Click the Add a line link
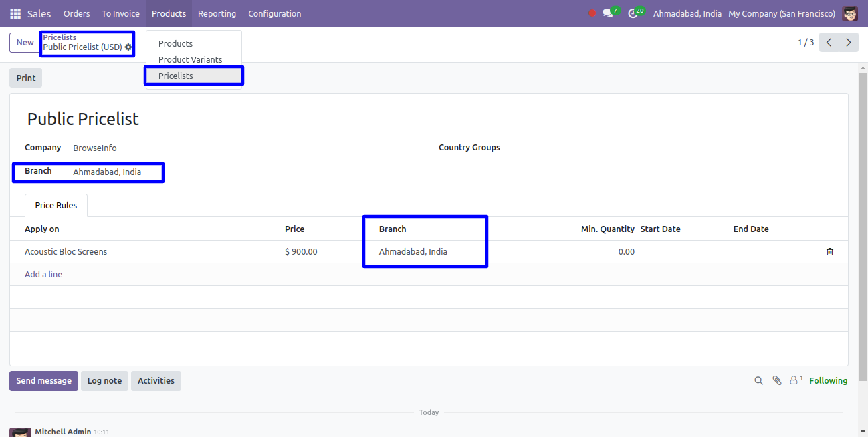The height and width of the screenshot is (437, 868). point(43,274)
